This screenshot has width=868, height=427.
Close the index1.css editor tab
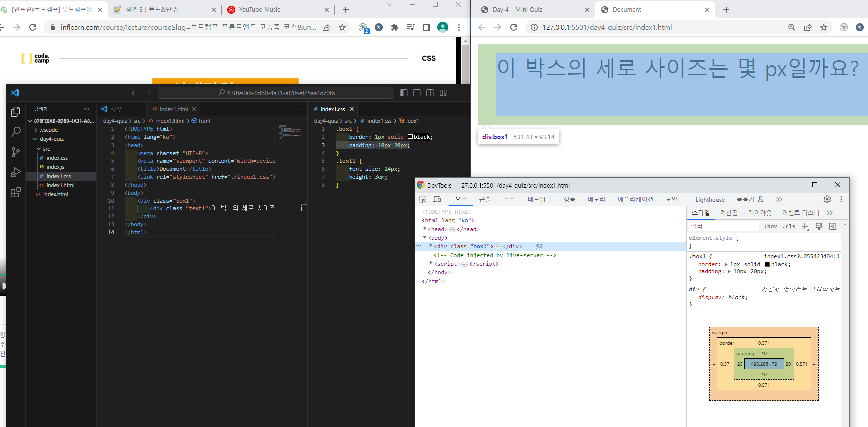tap(352, 109)
